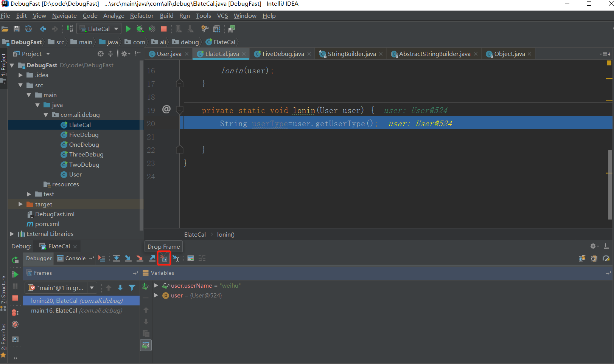Click View Breakpoints icon in debug sidebar
The width and height of the screenshot is (614, 364).
(15, 313)
